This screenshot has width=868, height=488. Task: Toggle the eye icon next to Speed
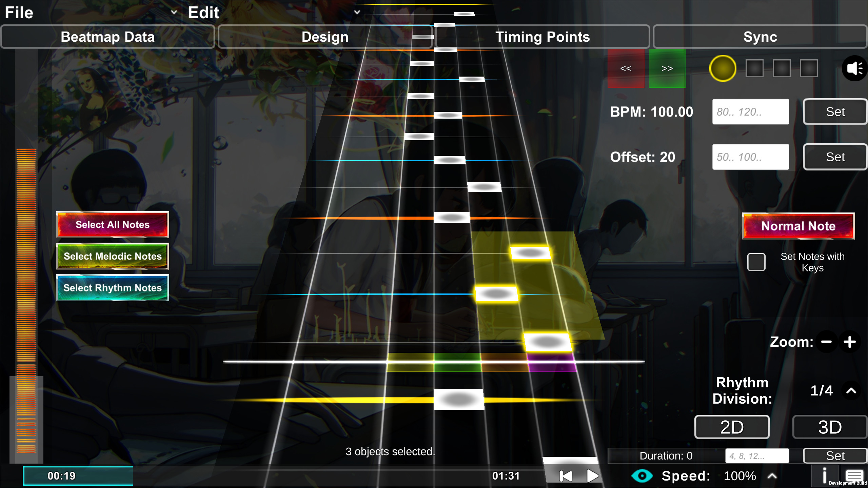643,475
